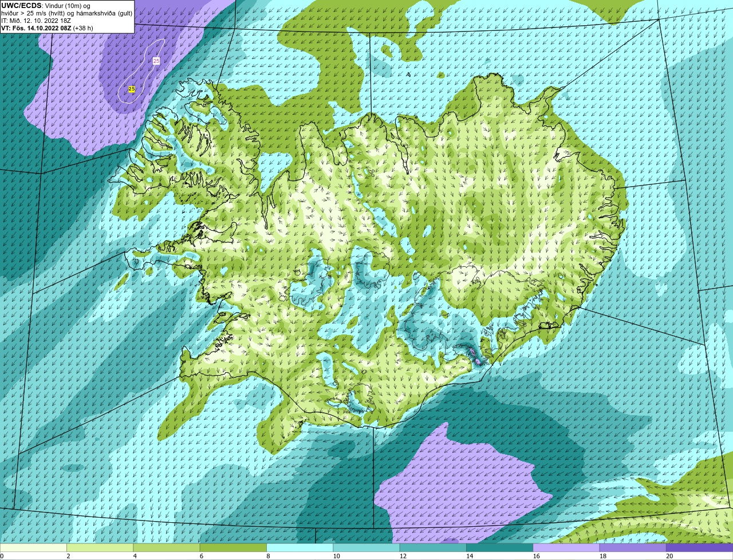Click the legend value 12
This screenshot has width=733, height=560.
pyautogui.click(x=403, y=556)
